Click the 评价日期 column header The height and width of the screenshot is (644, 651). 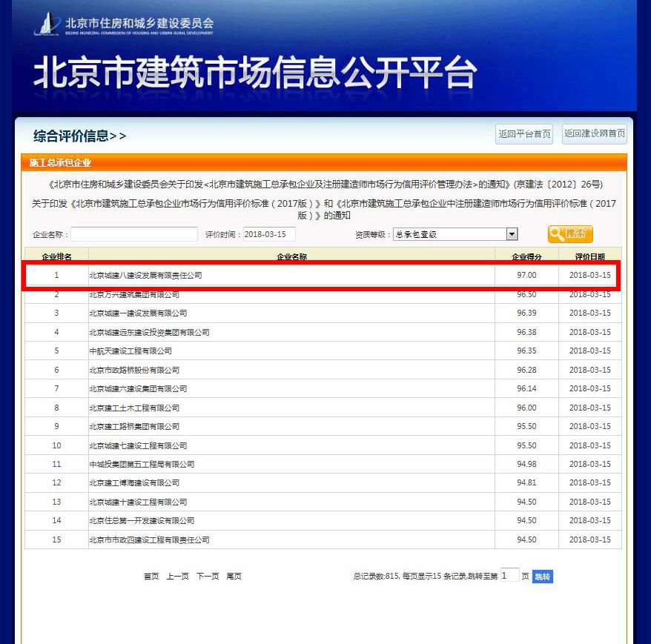(x=589, y=257)
